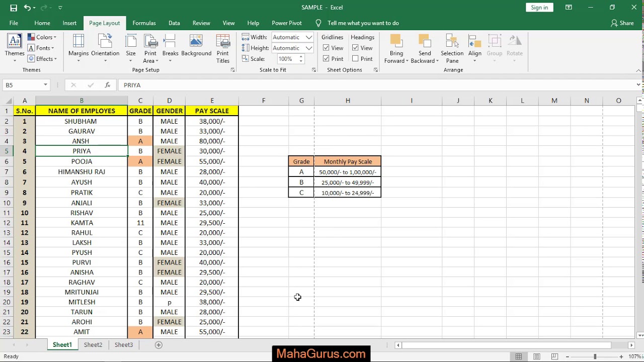Open Page Setup dialog launcher
The height and width of the screenshot is (362, 644).
(232, 70)
